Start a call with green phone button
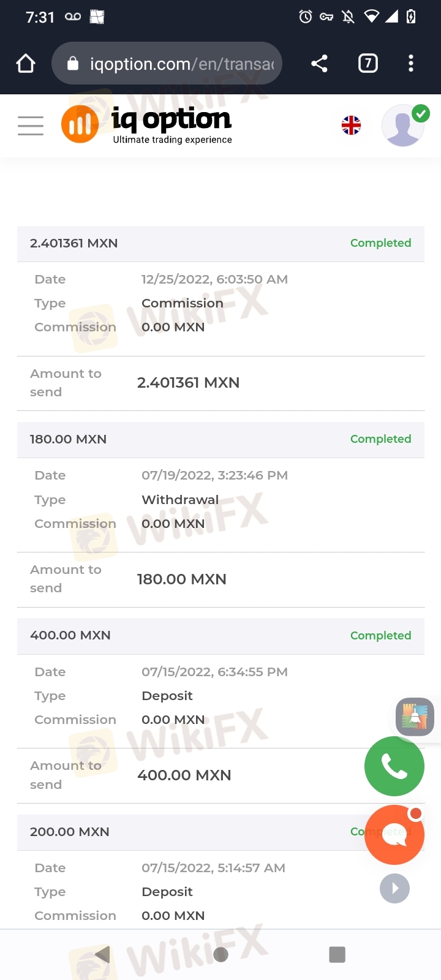This screenshot has height=980, width=441. click(394, 766)
